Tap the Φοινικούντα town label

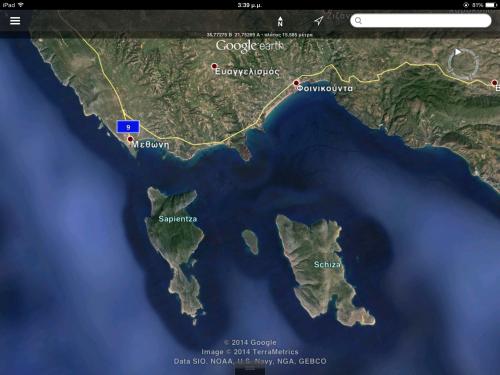click(325, 88)
